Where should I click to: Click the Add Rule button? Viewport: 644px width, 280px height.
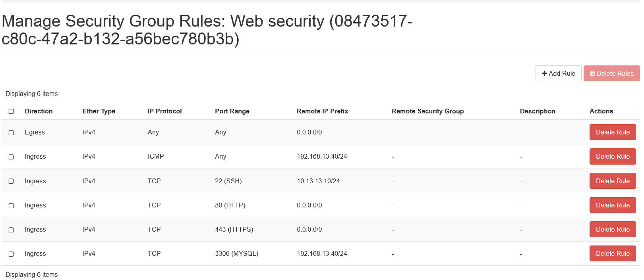coord(558,73)
